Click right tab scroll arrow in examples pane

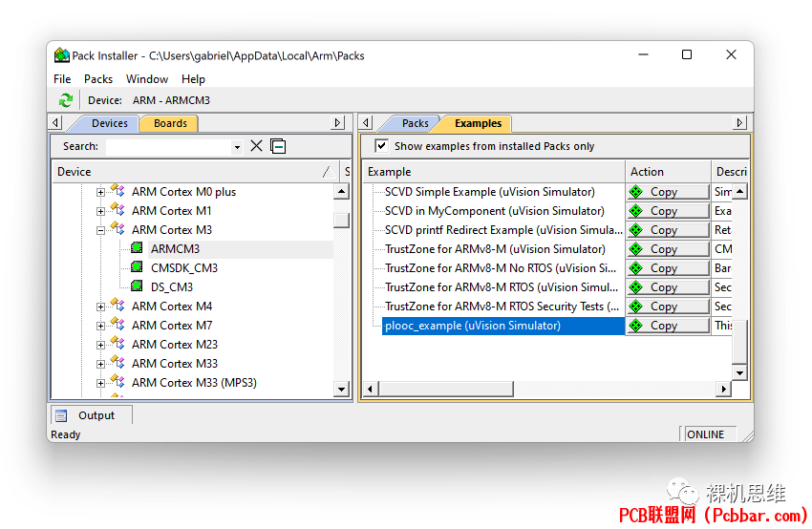(x=739, y=122)
